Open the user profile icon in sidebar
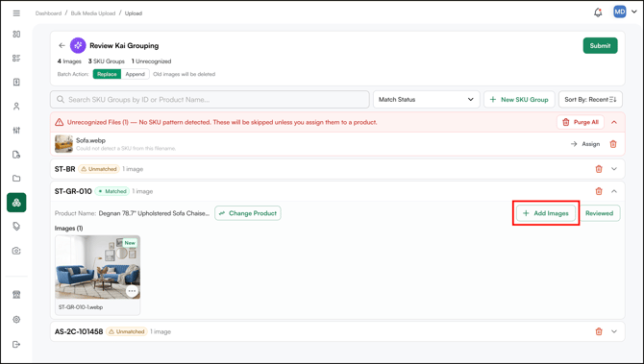The width and height of the screenshot is (644, 364). (x=16, y=107)
